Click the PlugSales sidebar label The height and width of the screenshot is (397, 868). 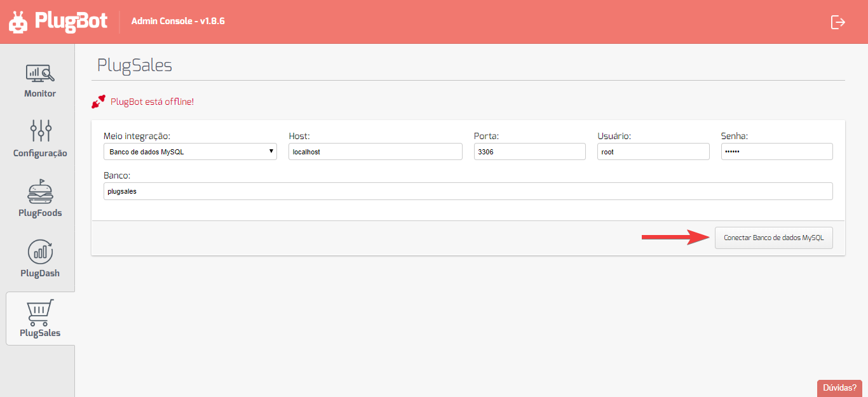(x=40, y=333)
